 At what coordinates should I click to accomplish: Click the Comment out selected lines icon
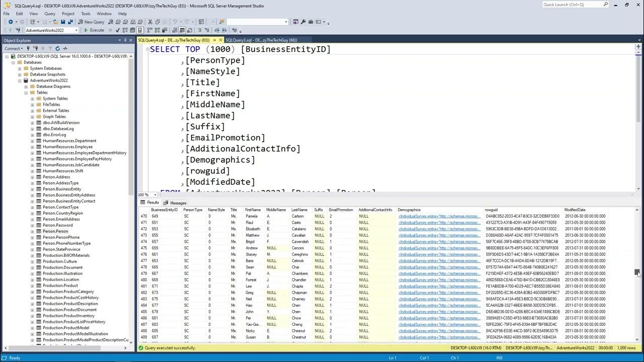click(x=199, y=30)
